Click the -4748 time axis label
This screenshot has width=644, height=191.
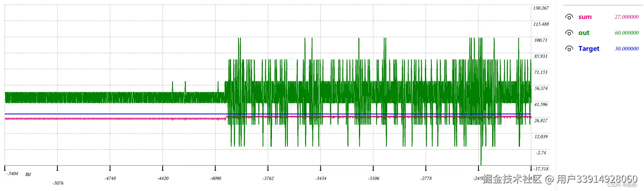tap(110, 179)
